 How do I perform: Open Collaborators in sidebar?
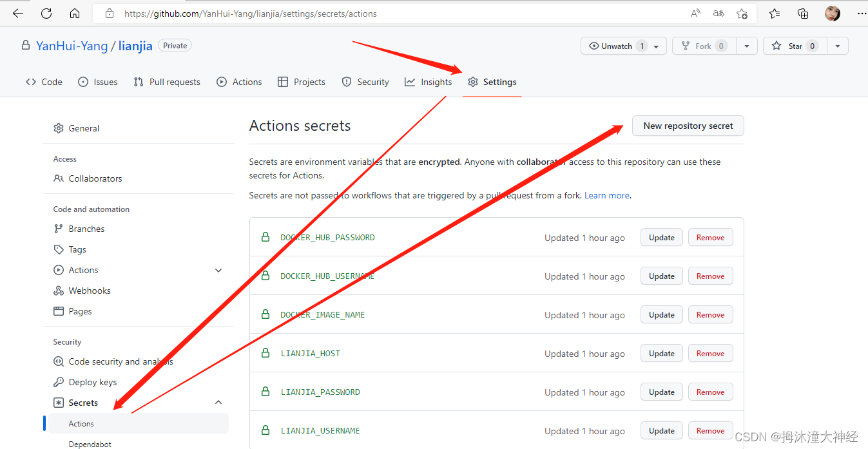tap(88, 178)
